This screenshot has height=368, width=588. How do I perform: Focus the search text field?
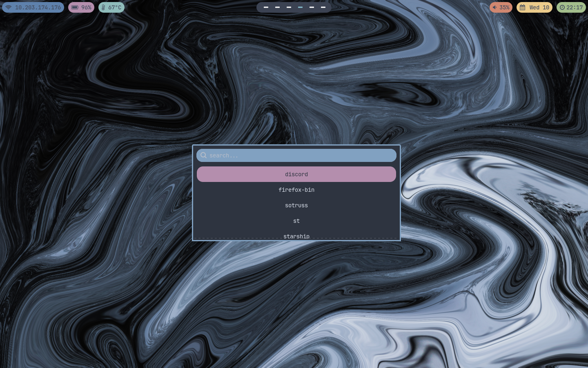(296, 155)
